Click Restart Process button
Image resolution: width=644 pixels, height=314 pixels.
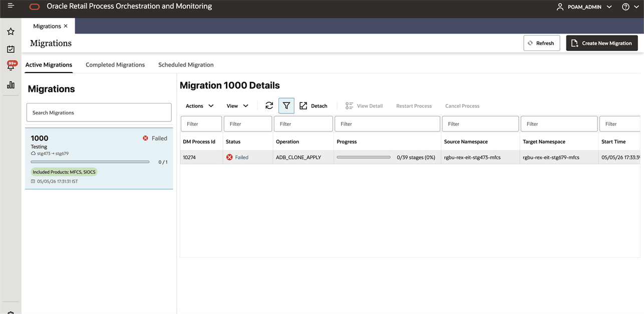coord(414,105)
